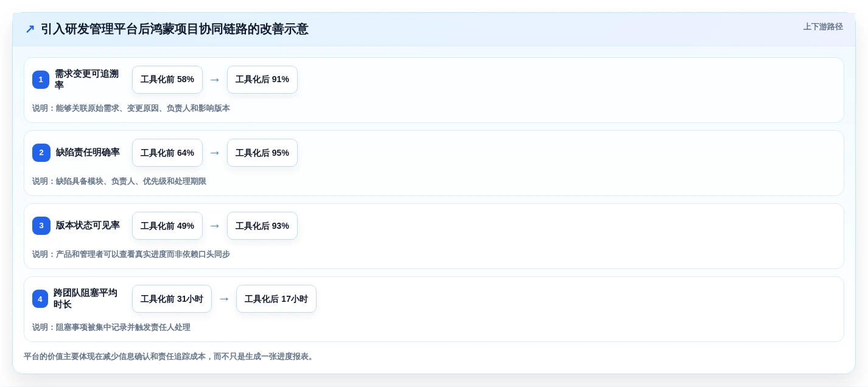This screenshot has height=387, width=868.
Task: Select the 工具化前 64% chip
Action: tap(167, 153)
